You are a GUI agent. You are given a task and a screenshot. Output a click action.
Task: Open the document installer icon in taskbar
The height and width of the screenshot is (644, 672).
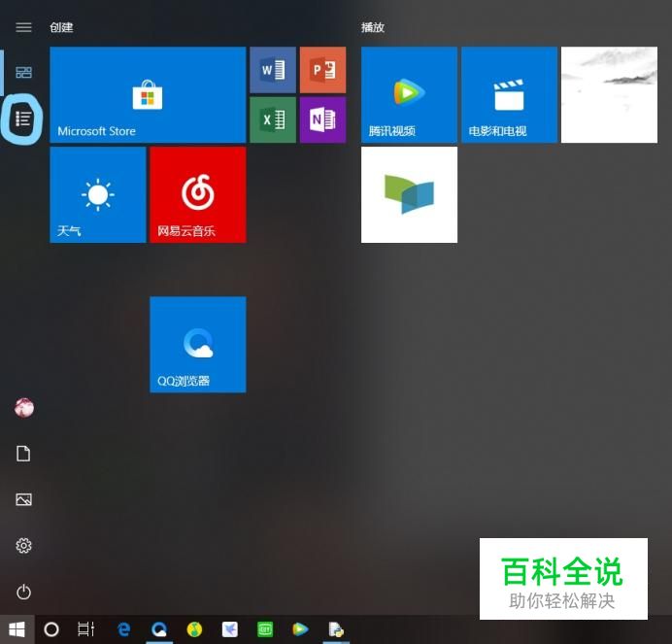click(336, 629)
